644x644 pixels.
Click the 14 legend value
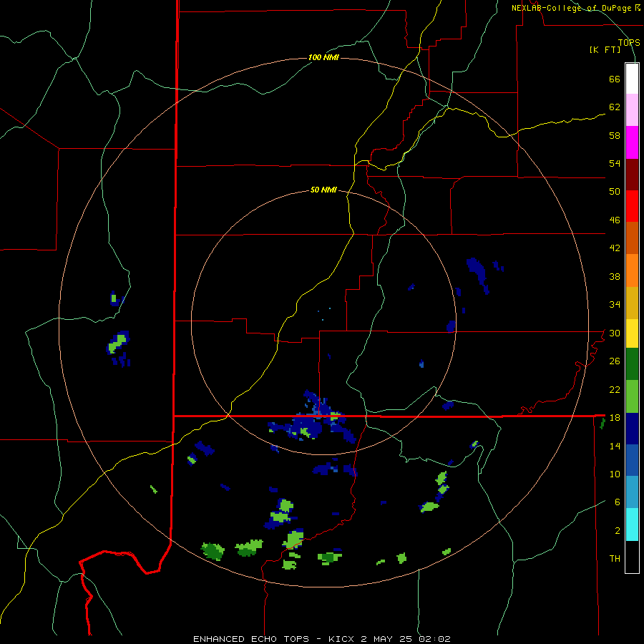(615, 446)
